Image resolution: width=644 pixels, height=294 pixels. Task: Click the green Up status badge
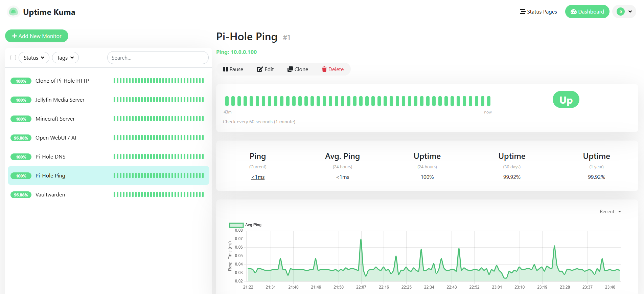point(566,100)
